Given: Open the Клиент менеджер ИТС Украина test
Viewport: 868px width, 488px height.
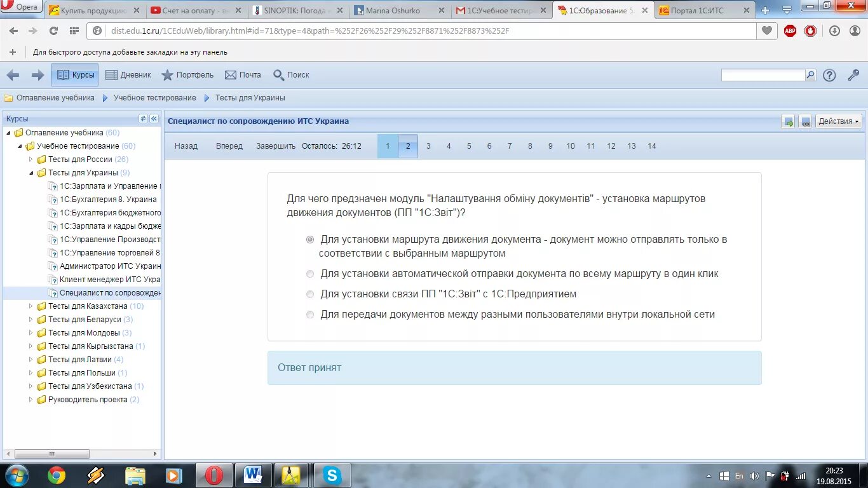Looking at the screenshot, I should click(x=110, y=280).
